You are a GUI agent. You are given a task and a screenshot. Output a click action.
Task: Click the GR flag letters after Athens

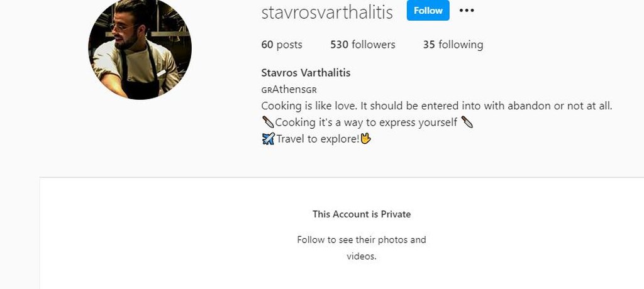coord(312,90)
